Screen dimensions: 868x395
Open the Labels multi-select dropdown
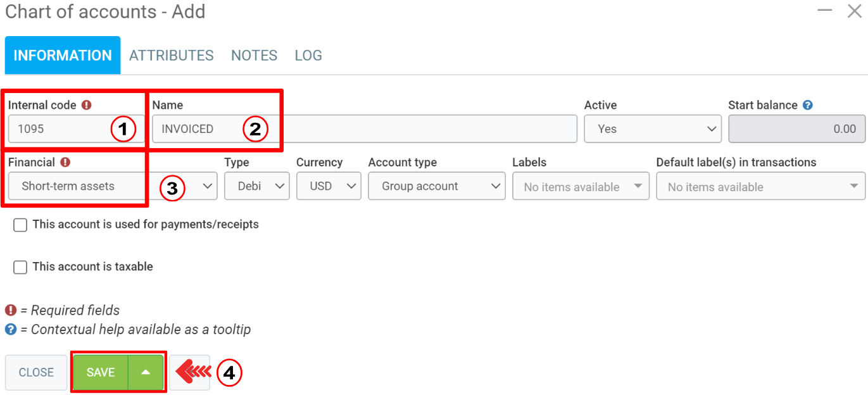tap(581, 187)
